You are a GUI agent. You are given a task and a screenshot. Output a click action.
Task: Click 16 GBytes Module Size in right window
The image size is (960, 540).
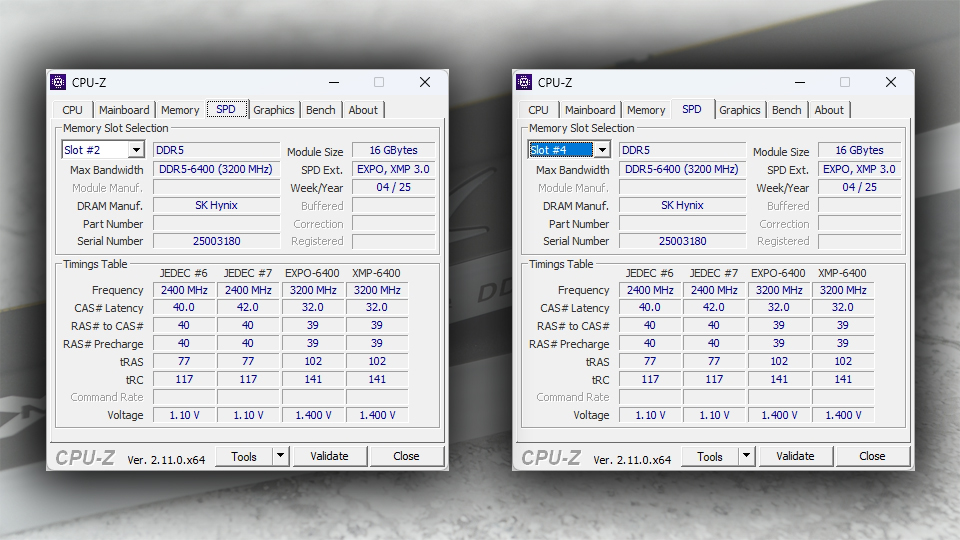point(860,150)
